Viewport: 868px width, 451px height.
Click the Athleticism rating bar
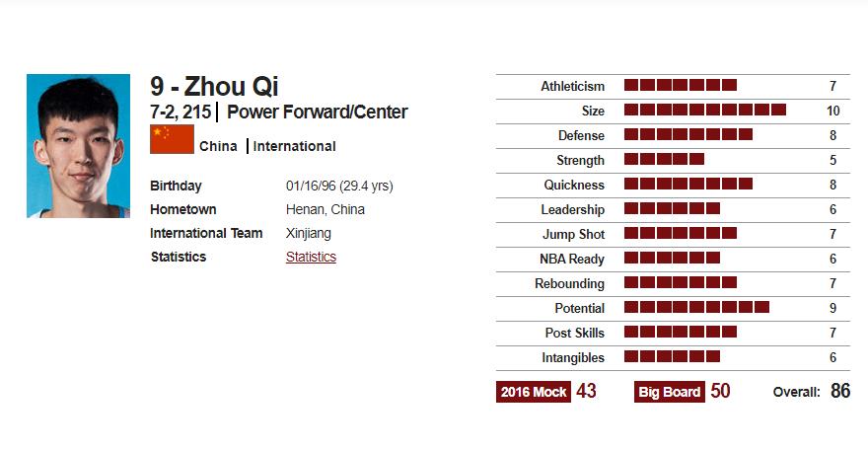681,85
